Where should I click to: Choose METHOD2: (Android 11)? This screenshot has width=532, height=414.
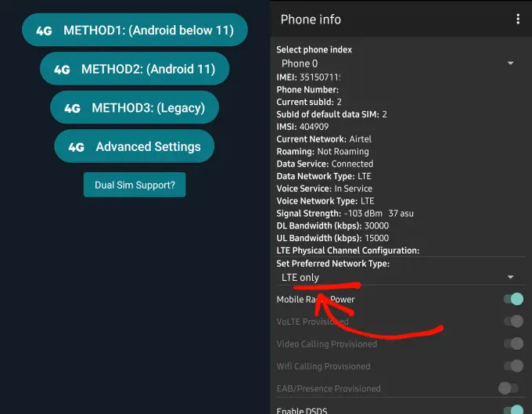(x=135, y=69)
